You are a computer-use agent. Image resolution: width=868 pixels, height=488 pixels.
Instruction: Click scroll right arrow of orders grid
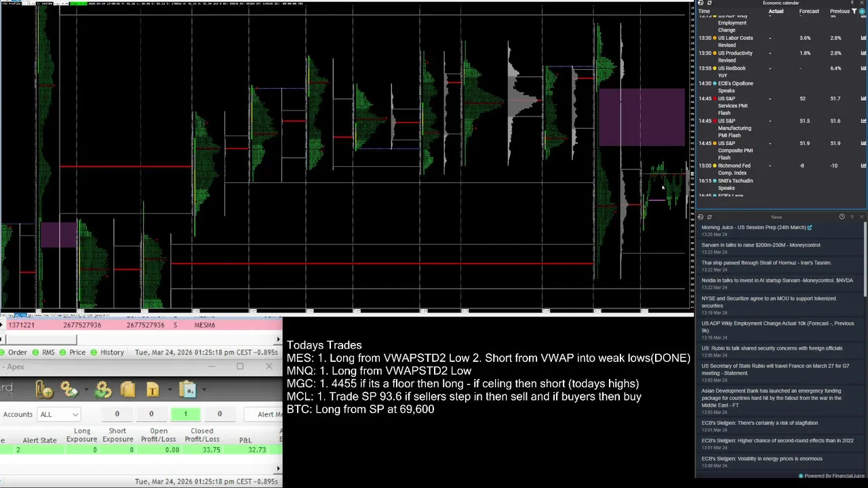[x=279, y=339]
